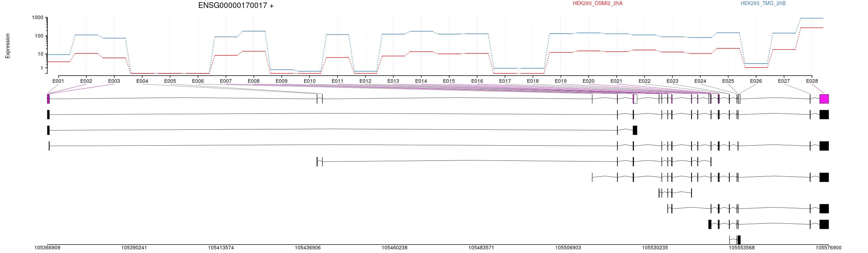Click exon label E025
Image resolution: width=868 pixels, height=253 pixels.
point(728,81)
